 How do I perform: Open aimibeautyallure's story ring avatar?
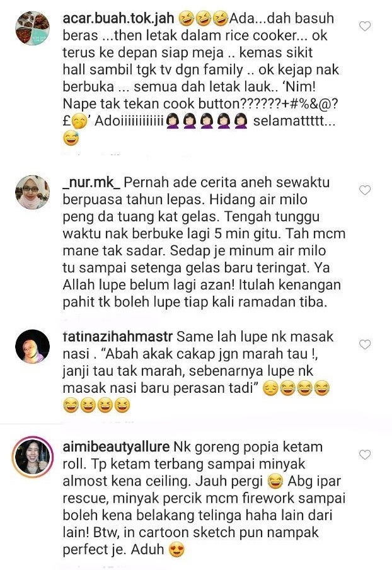coord(32,457)
